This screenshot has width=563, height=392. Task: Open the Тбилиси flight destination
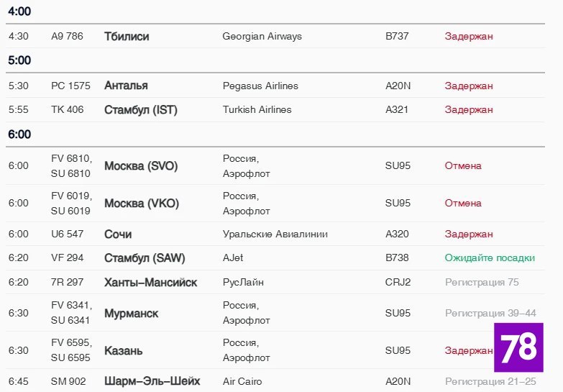(x=127, y=36)
